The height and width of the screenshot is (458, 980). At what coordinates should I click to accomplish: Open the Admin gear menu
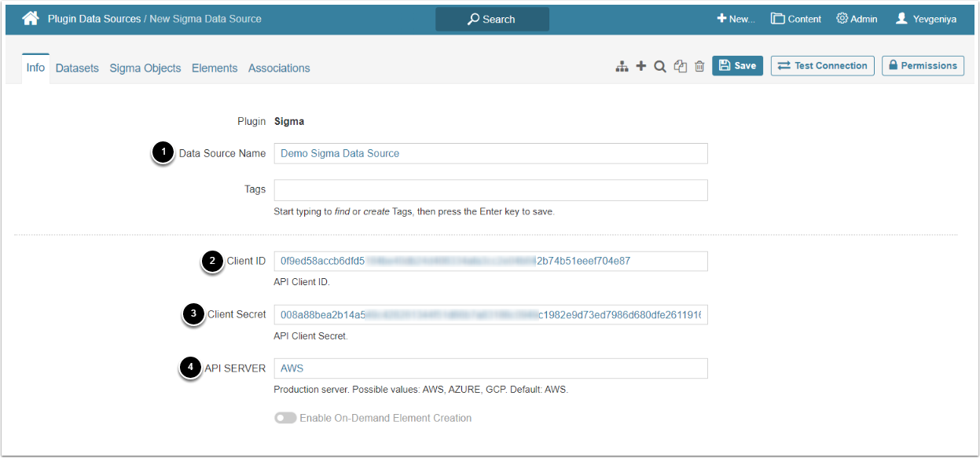pos(857,19)
